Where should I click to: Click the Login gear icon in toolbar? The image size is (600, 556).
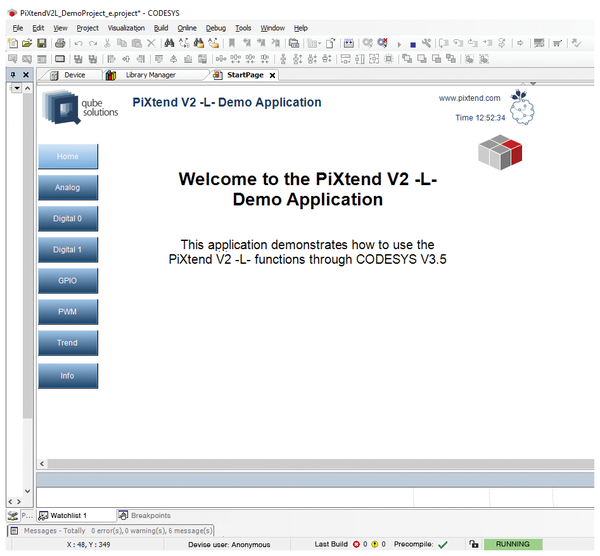coord(368,44)
